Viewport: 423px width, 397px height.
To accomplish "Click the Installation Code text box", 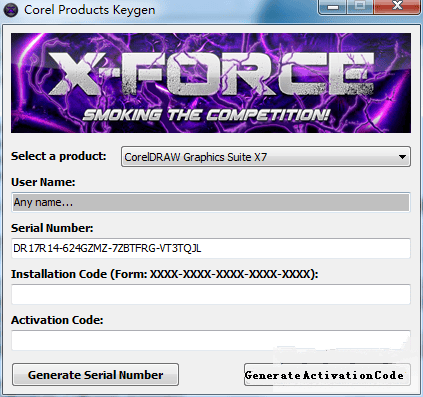I will [211, 294].
